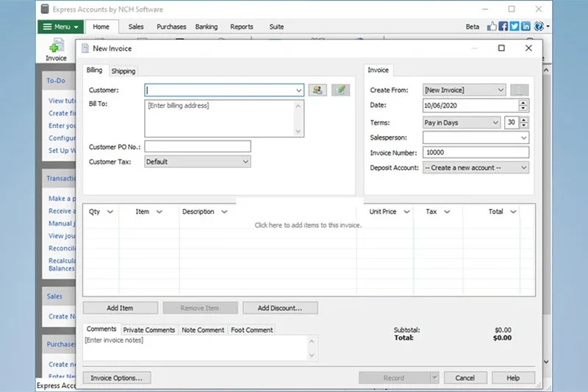Click the Invoice panel tab
The image size is (588, 392).
(x=378, y=70)
